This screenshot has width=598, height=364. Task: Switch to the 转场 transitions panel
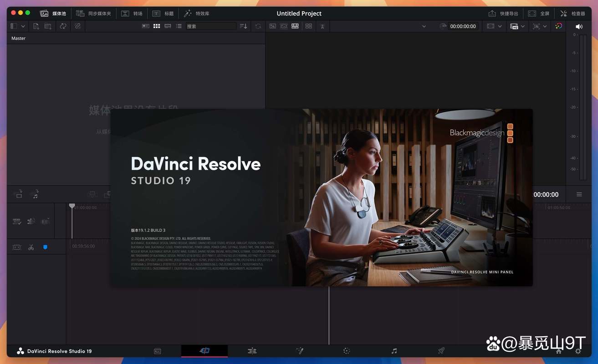click(132, 14)
